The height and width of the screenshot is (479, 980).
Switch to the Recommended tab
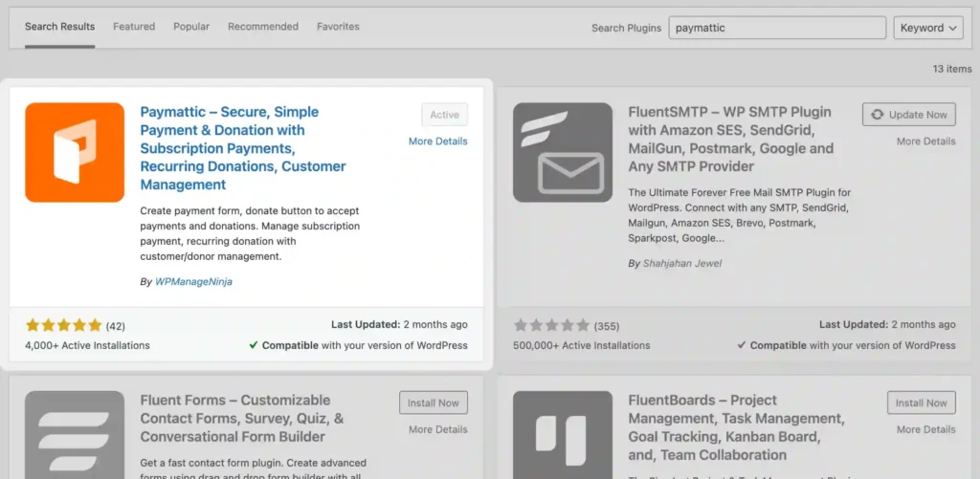point(263,27)
